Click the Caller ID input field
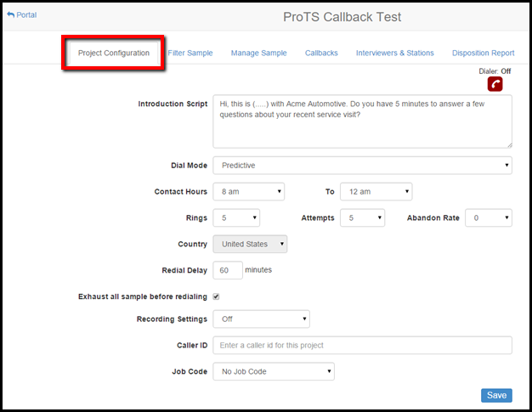The height and width of the screenshot is (412, 532). [x=362, y=345]
